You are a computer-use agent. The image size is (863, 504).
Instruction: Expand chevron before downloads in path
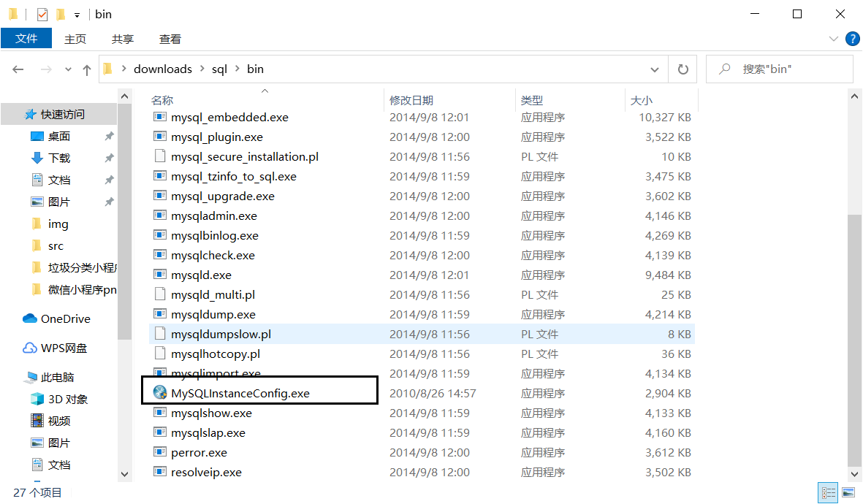coord(123,69)
